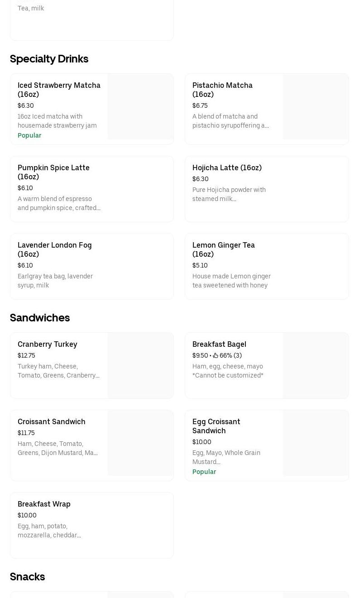Image resolution: width=364 pixels, height=598 pixels.
Task: Open the Iced Strawberry Matcha item title
Action: 59,90
